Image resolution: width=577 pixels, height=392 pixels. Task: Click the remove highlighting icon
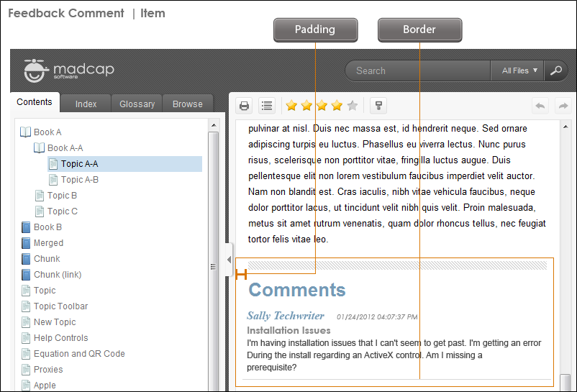378,106
